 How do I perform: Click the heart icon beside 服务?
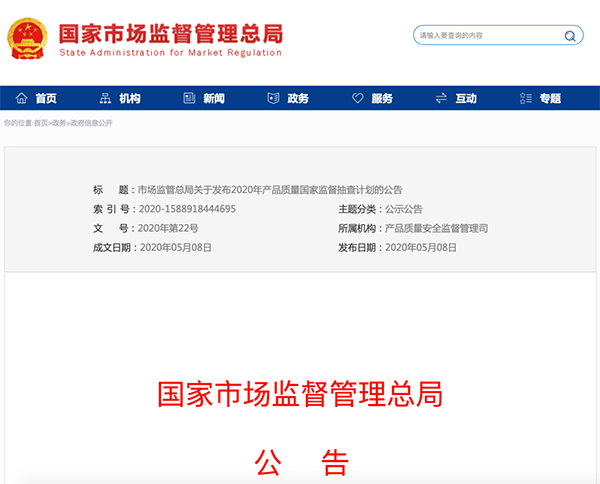coord(357,99)
